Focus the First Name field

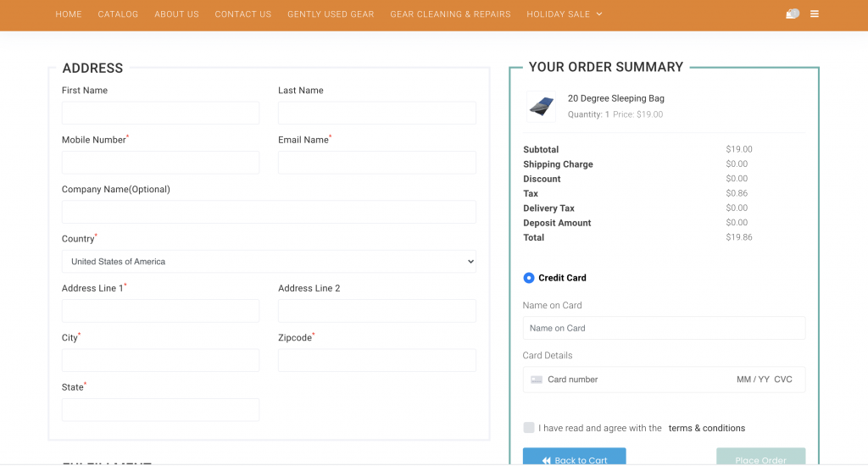[x=160, y=114]
